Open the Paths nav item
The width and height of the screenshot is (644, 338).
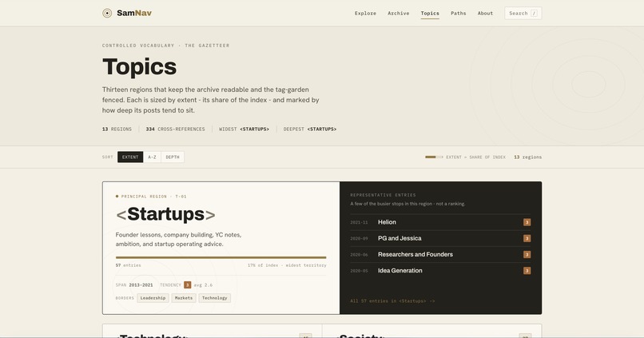point(459,13)
